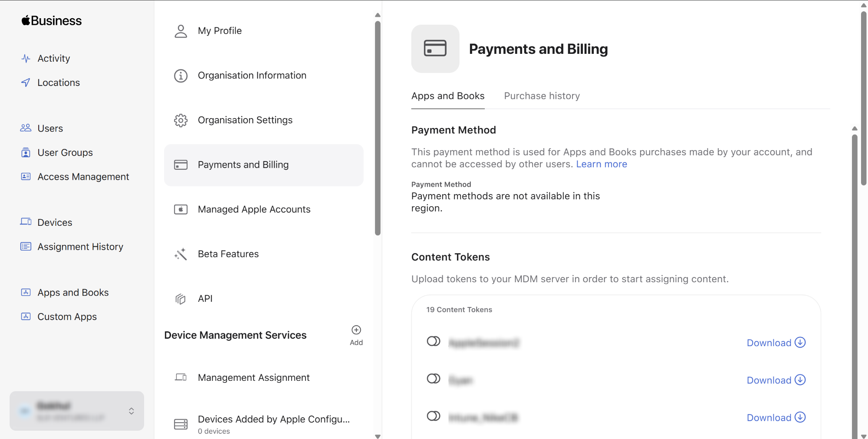Screen dimensions: 868x439
Task: Click the Devices icon in sidebar
Action: click(26, 222)
